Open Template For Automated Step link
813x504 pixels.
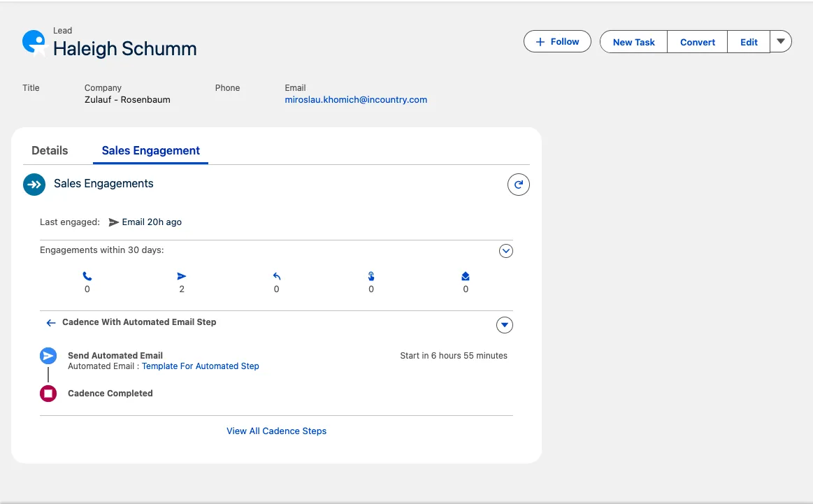[x=200, y=366]
